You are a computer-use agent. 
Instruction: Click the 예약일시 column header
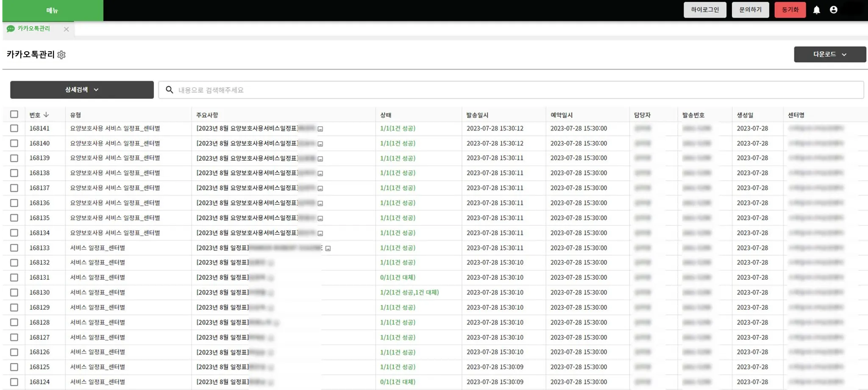tap(562, 115)
